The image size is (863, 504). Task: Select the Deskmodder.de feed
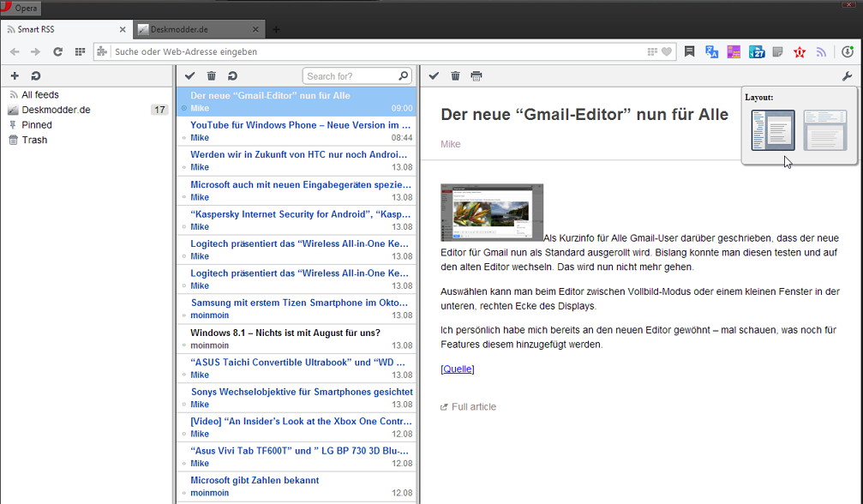pos(57,110)
